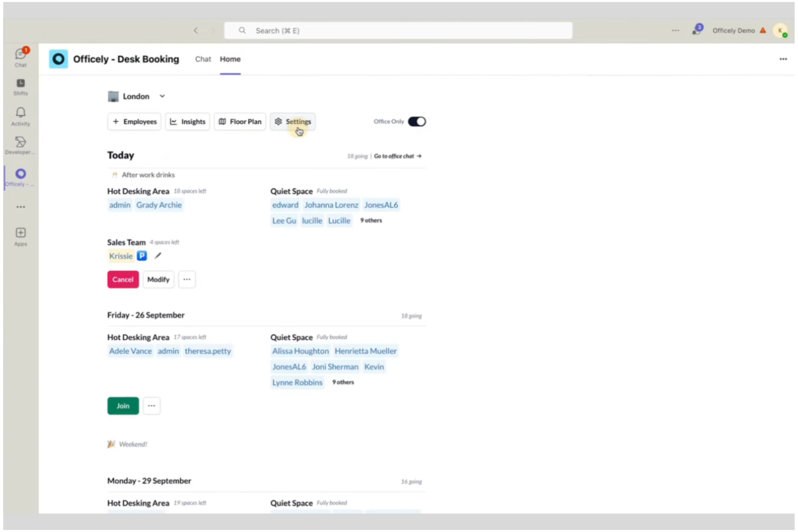Viewport: 798px width, 532px height.
Task: Go back using the left arrow
Action: pos(196,31)
